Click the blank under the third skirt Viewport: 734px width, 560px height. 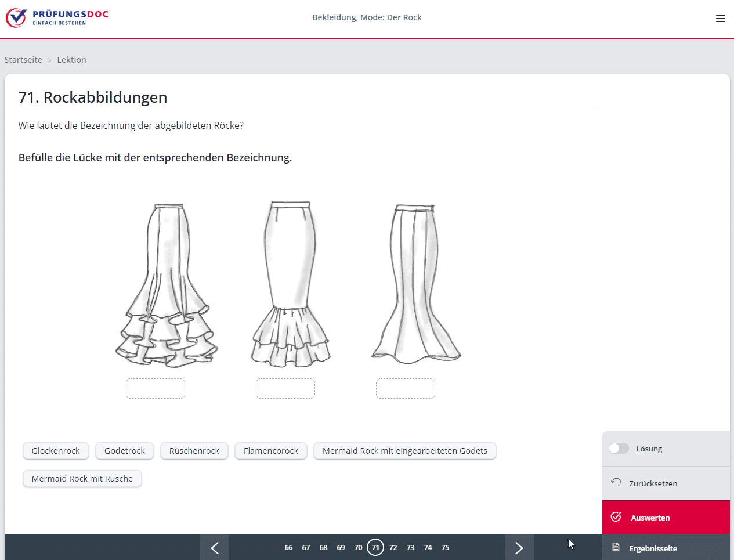click(406, 389)
